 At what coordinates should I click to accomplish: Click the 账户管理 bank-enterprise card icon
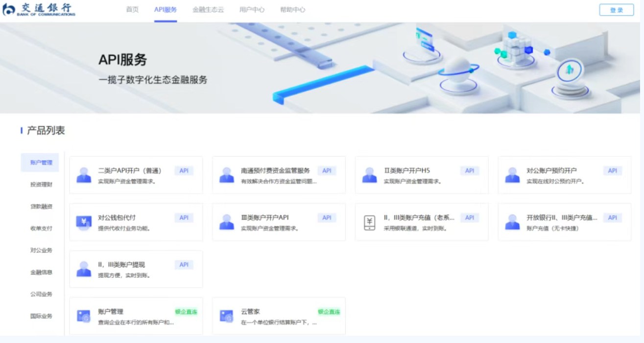[84, 316]
